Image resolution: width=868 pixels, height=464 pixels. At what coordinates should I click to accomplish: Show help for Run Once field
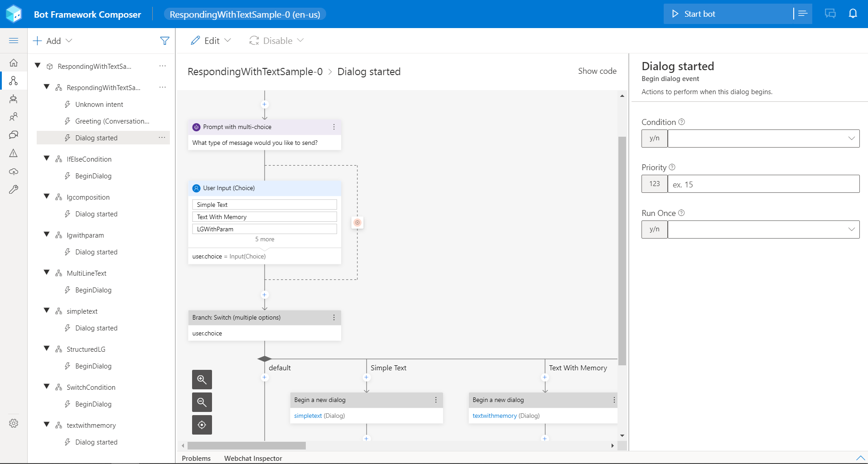coord(681,213)
